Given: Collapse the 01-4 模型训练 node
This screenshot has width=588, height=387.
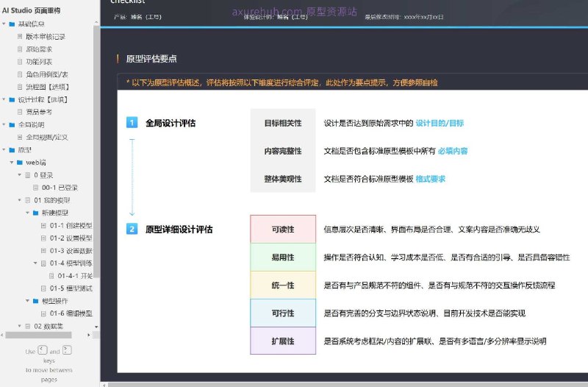Looking at the screenshot, I should [35, 263].
